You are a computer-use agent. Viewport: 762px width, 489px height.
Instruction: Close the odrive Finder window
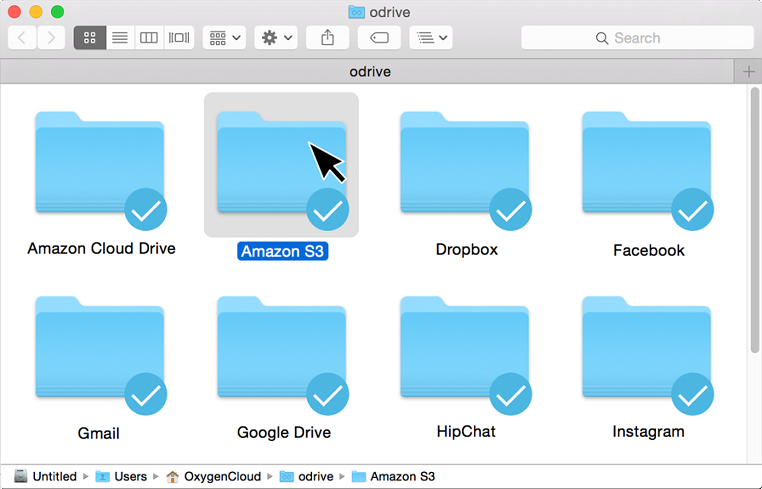coord(15,12)
